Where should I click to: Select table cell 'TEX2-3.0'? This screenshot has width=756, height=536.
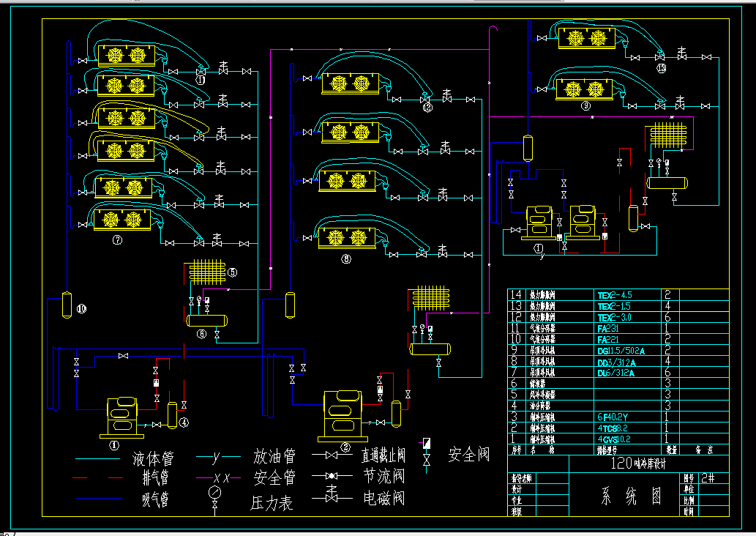pos(614,317)
